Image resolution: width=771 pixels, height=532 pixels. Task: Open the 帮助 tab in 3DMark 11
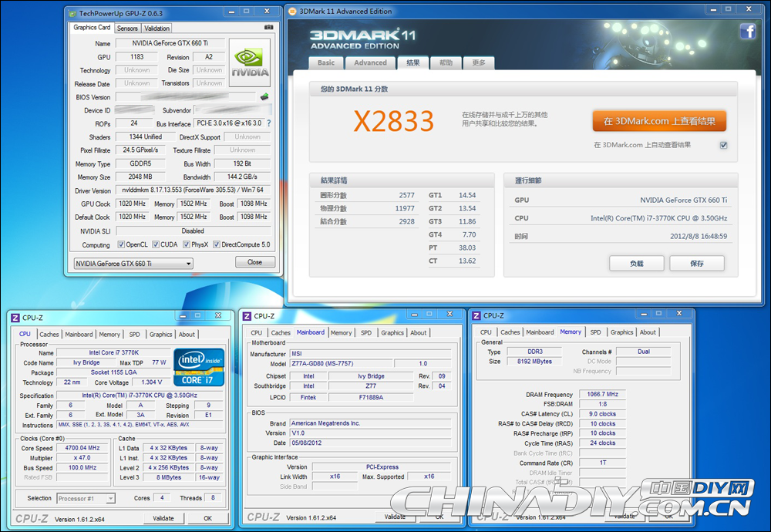446,63
